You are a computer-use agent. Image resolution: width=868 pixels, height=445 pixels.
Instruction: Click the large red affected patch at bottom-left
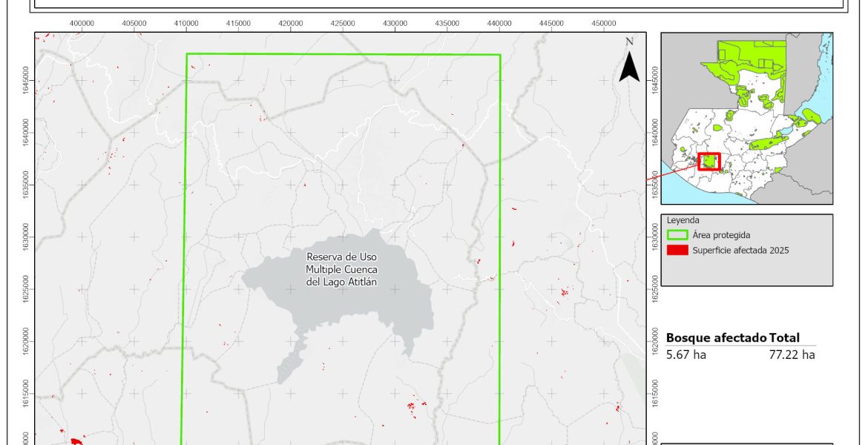point(76,441)
